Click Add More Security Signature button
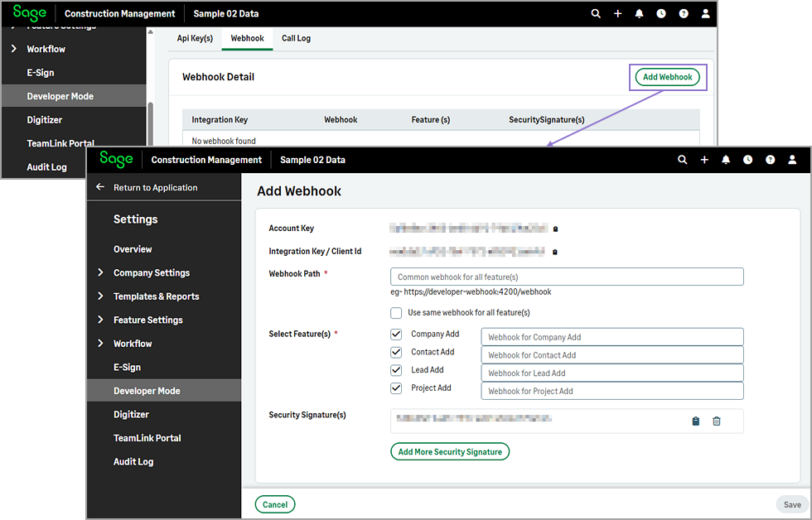 450,452
